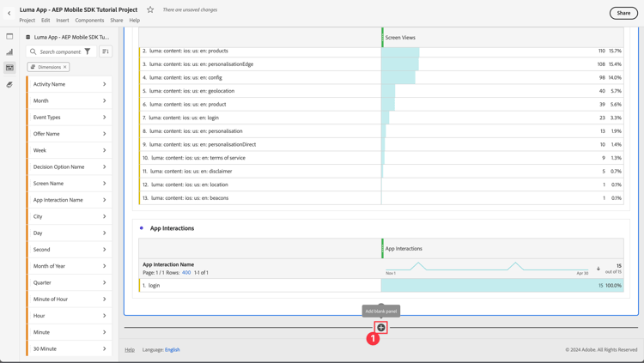The image size is (644, 363).
Task: Click the back arrow button
Action: 9,13
